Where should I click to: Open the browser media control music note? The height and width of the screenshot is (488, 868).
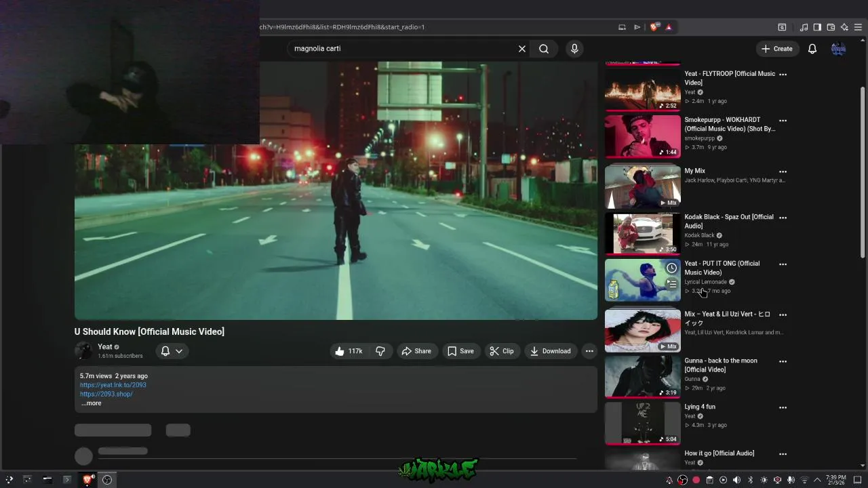point(804,27)
